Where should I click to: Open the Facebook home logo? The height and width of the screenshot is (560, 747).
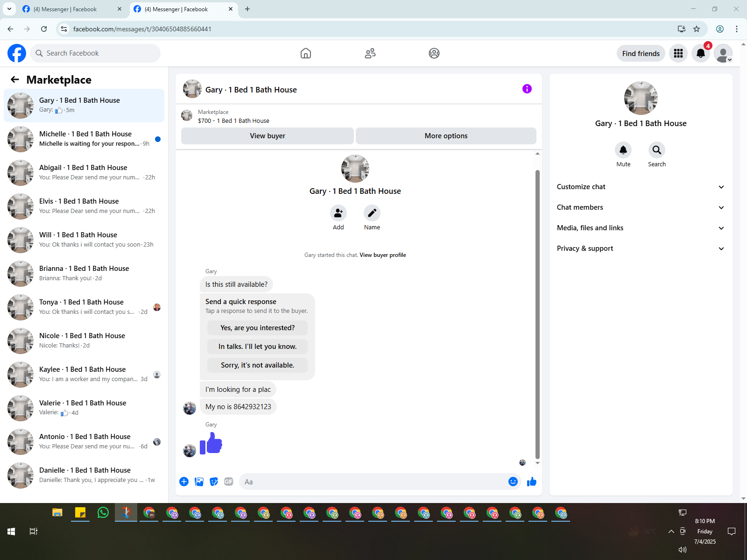coord(17,53)
